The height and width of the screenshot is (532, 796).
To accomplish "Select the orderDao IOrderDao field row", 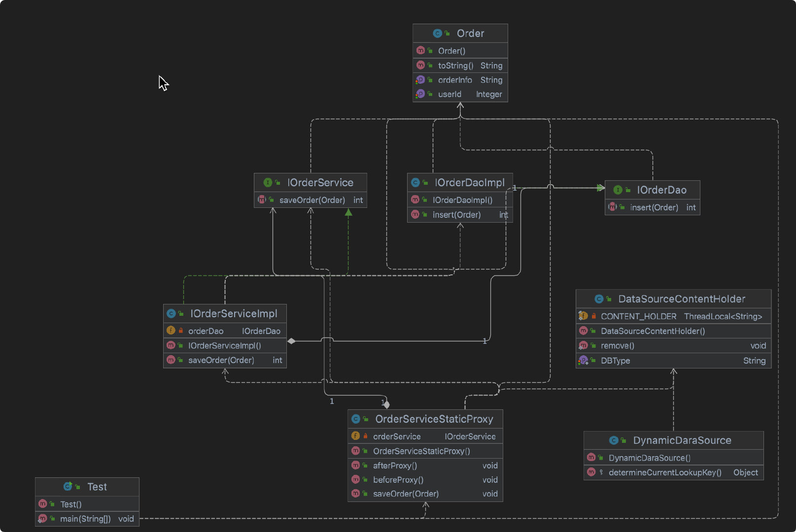I will 225,331.
